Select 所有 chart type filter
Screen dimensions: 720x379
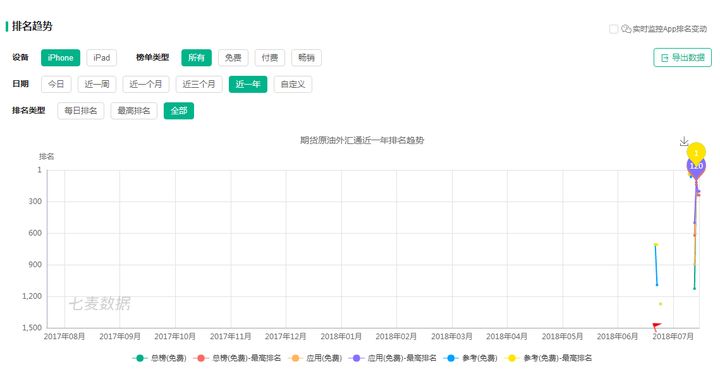click(x=196, y=57)
